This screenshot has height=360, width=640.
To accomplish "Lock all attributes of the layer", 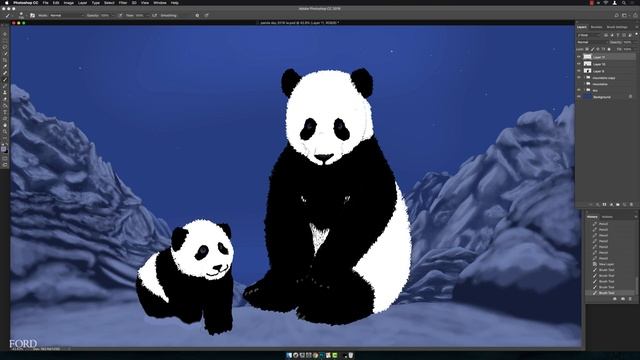I will point(609,49).
